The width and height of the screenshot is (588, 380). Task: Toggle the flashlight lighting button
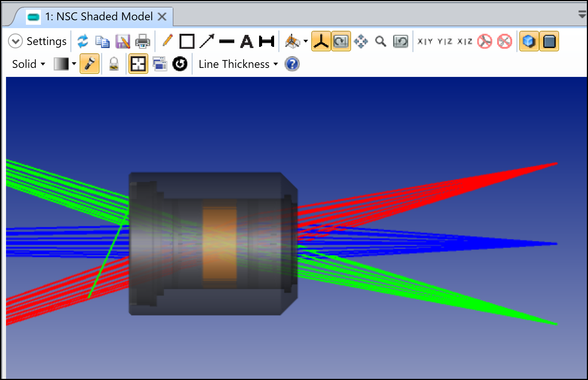(x=90, y=64)
